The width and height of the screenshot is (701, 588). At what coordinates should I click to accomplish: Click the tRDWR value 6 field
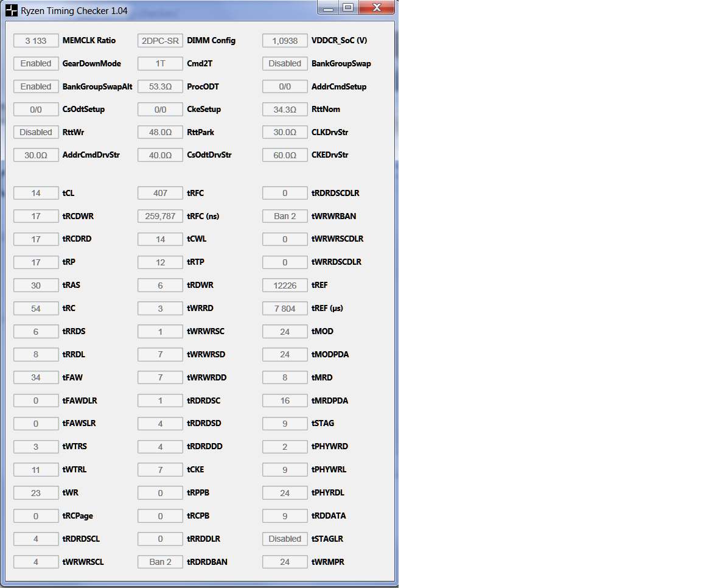160,285
